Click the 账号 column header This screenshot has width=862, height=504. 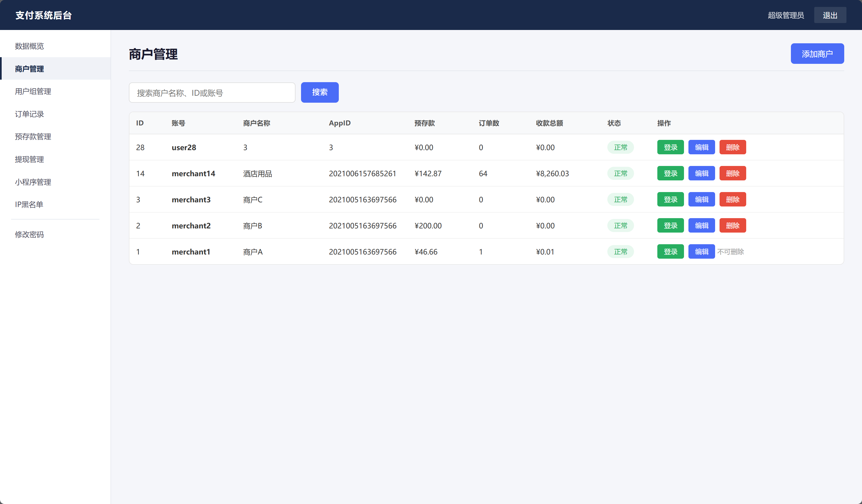[178, 123]
